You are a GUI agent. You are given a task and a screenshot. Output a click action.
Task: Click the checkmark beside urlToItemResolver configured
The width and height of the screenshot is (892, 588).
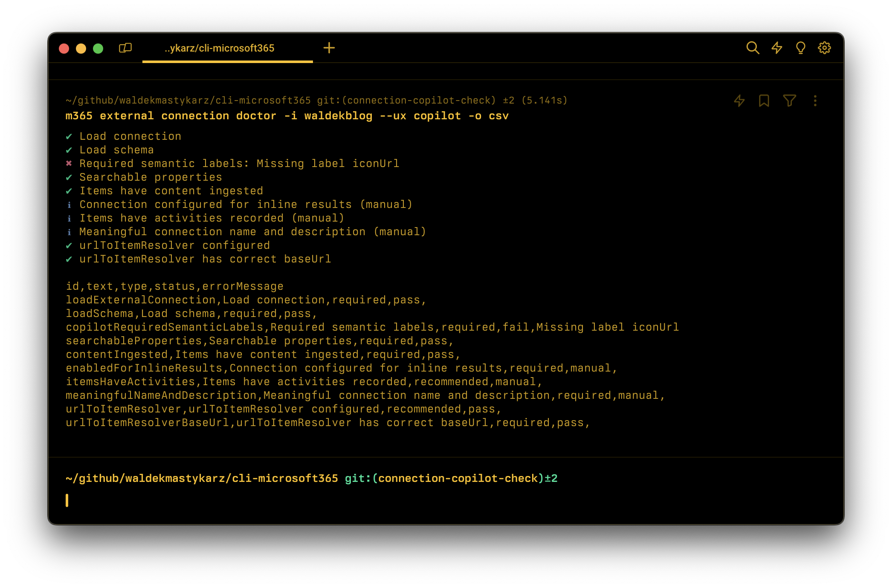point(70,245)
